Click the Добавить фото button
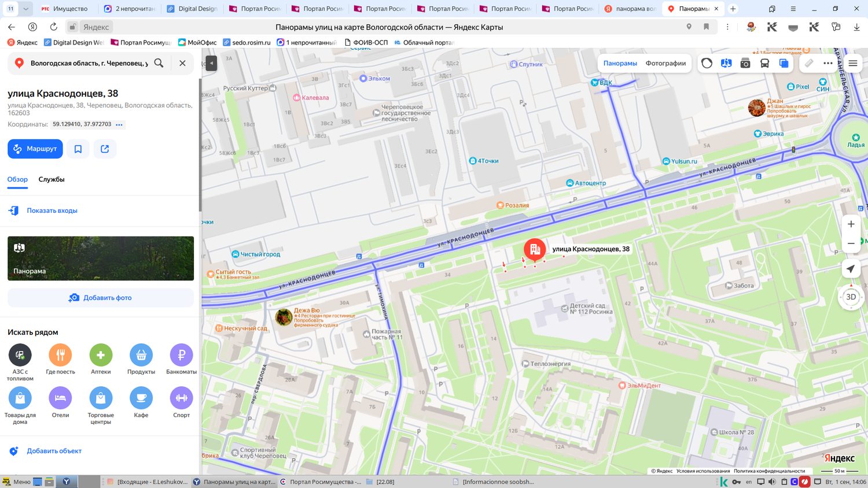The height and width of the screenshot is (488, 868). 101,298
